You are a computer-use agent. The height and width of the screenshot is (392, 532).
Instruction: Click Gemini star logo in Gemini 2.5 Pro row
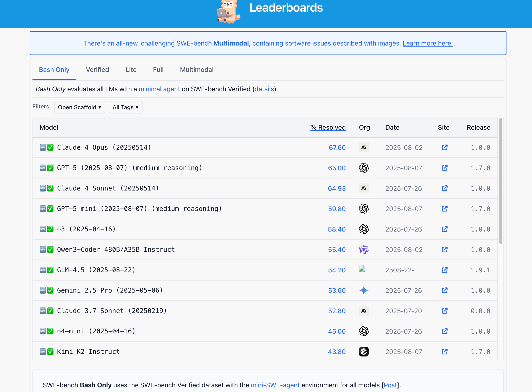point(364,291)
